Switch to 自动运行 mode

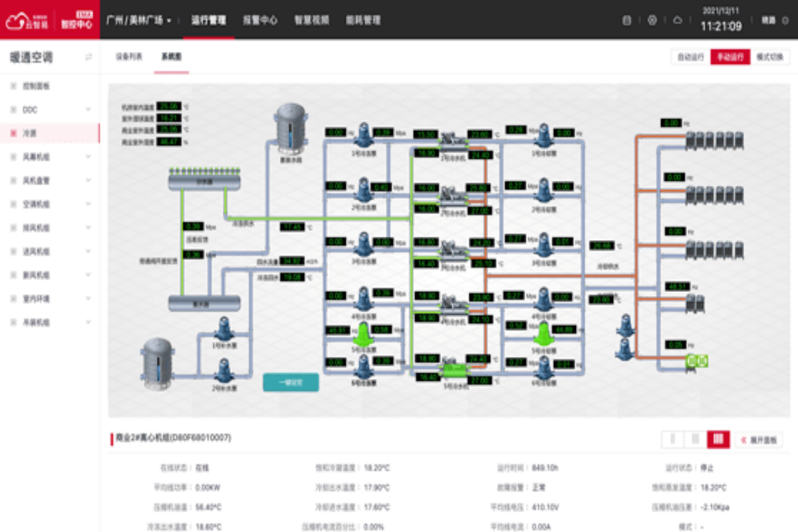click(x=690, y=57)
